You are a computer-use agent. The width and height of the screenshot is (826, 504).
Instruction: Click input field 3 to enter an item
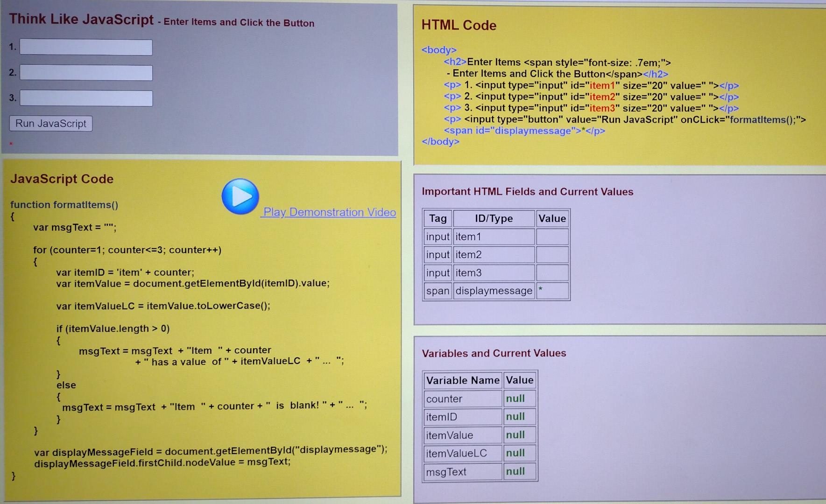[x=86, y=98]
